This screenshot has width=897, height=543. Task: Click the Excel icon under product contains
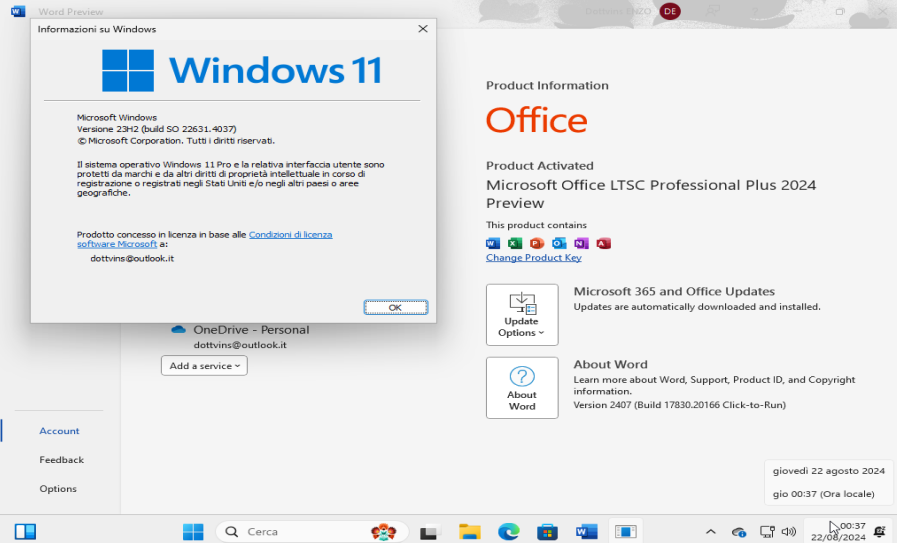click(515, 243)
